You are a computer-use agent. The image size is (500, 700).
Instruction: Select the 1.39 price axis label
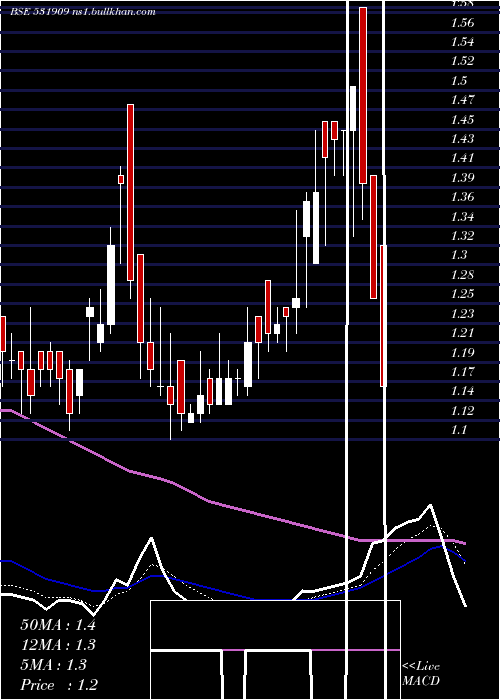click(462, 178)
